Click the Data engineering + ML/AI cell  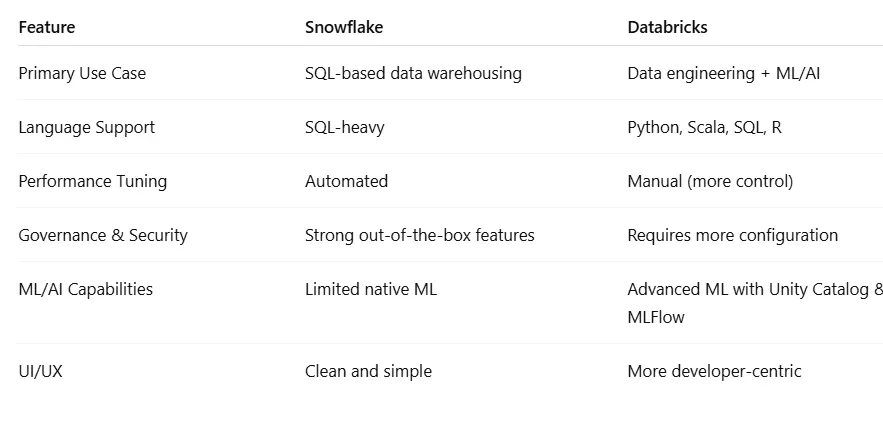724,73
